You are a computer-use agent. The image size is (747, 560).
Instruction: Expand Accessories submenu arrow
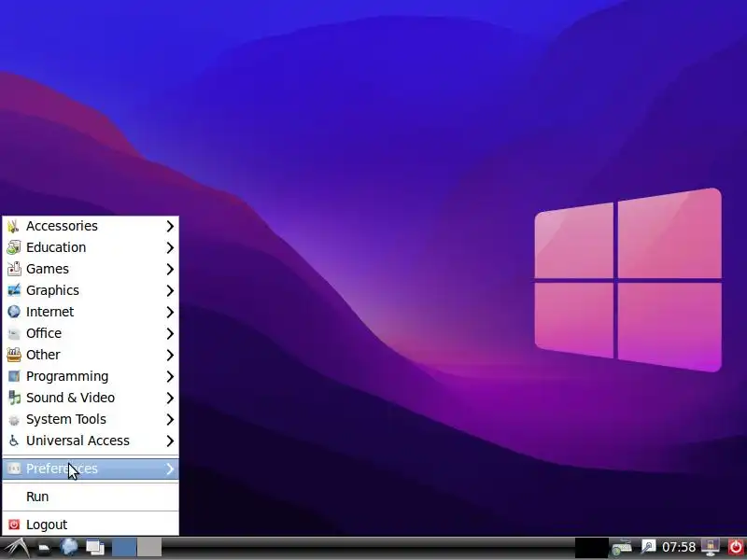point(170,226)
